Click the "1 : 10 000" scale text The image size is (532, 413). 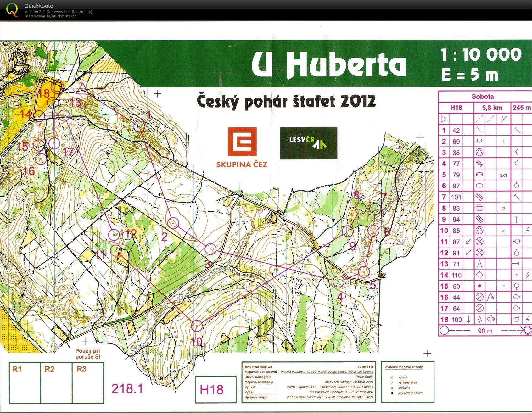coord(481,55)
